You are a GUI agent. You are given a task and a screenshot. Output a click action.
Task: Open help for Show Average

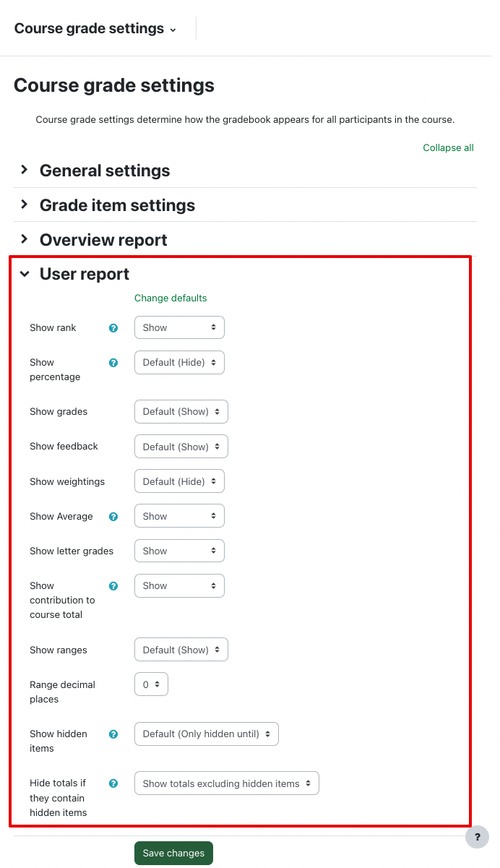pos(113,517)
